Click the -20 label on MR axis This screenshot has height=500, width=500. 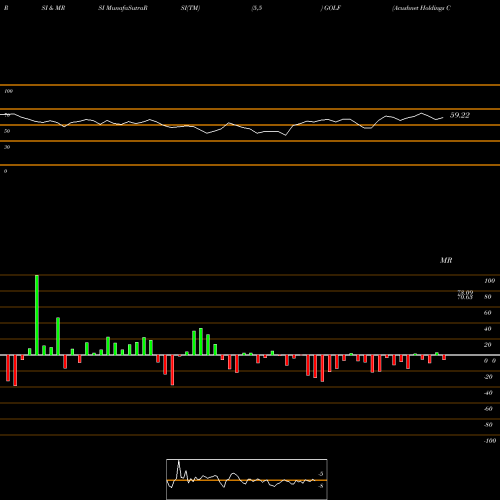[x=488, y=377]
